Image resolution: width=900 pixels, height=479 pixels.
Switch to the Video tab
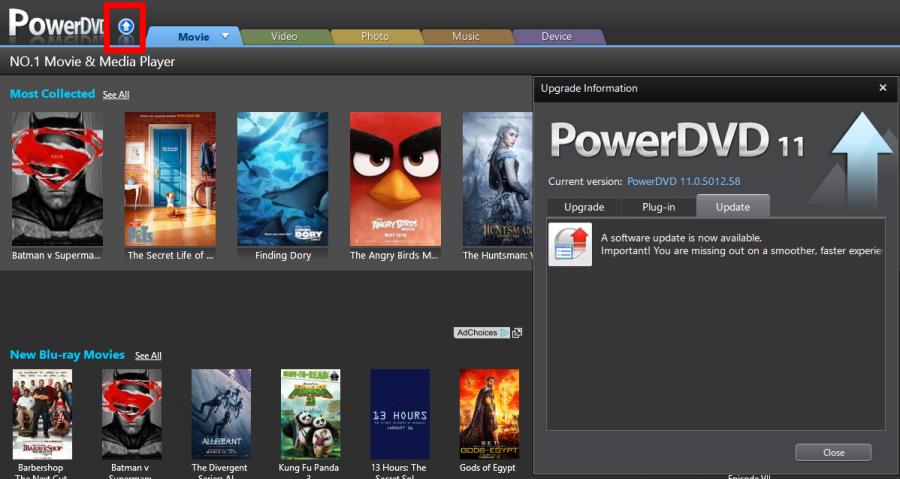[x=284, y=37]
